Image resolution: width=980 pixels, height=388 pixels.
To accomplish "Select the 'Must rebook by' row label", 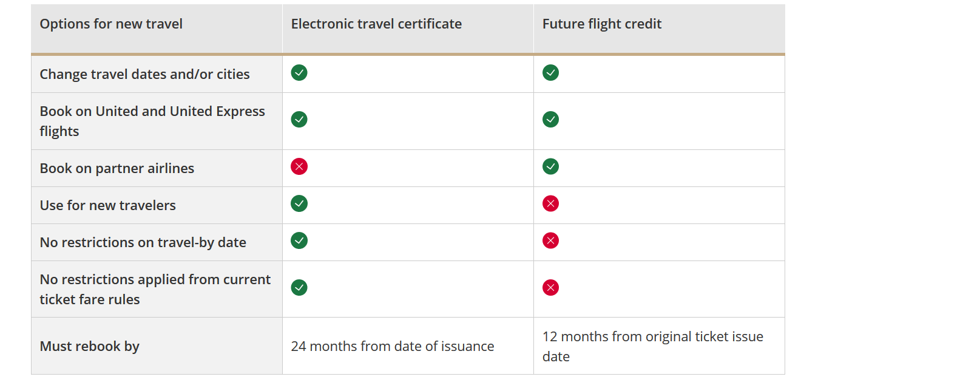I will (90, 347).
